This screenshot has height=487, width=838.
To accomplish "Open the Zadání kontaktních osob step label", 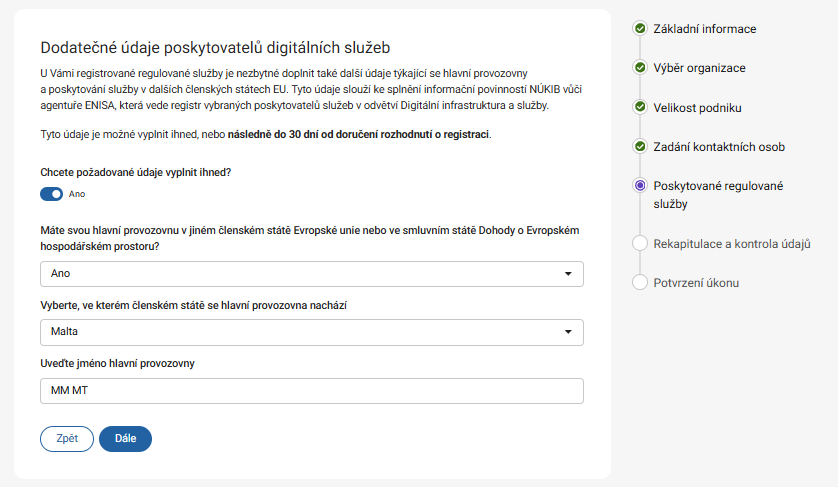I will pos(718,147).
